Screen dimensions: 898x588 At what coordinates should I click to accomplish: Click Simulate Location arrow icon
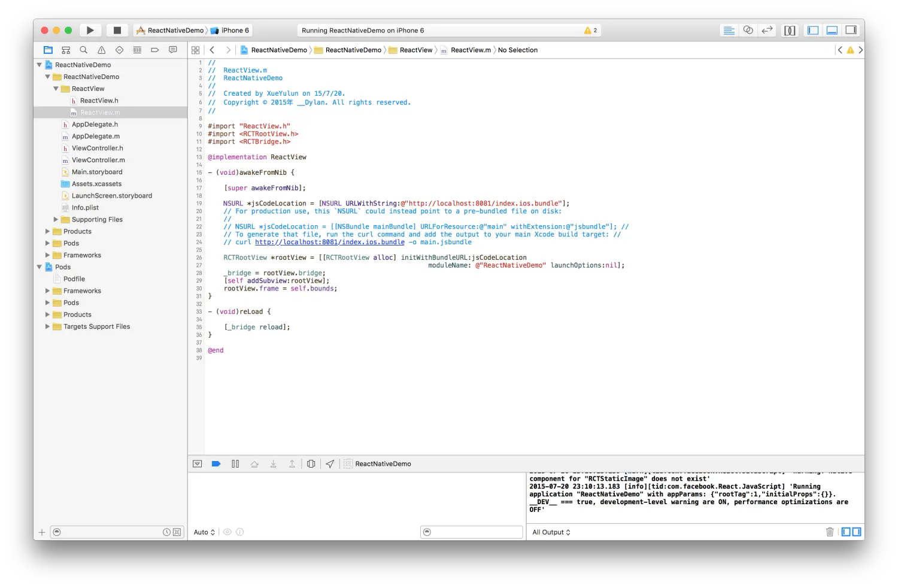[x=330, y=464]
